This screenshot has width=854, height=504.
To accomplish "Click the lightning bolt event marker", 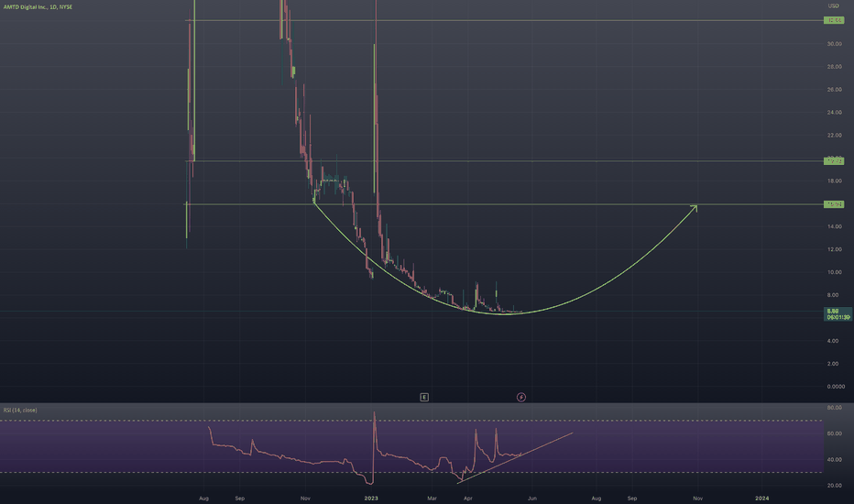I will coord(521,397).
